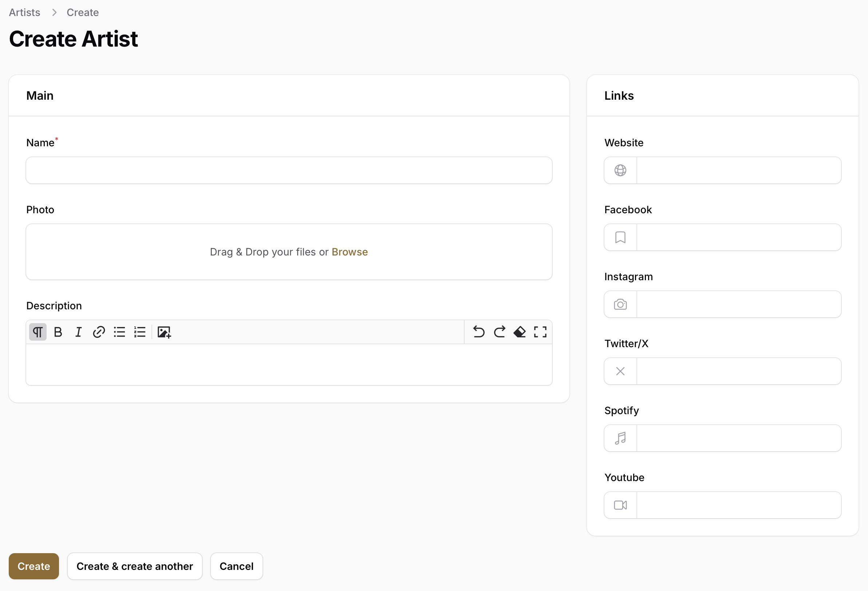Click the Description field label
This screenshot has height=591, width=868.
pos(54,306)
